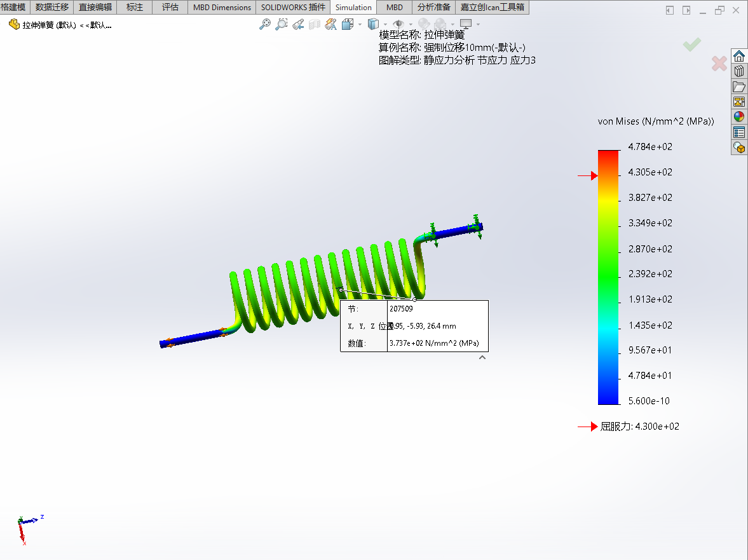
Task: Open the SOLIDWORKS Resources home tab
Action: (x=738, y=56)
